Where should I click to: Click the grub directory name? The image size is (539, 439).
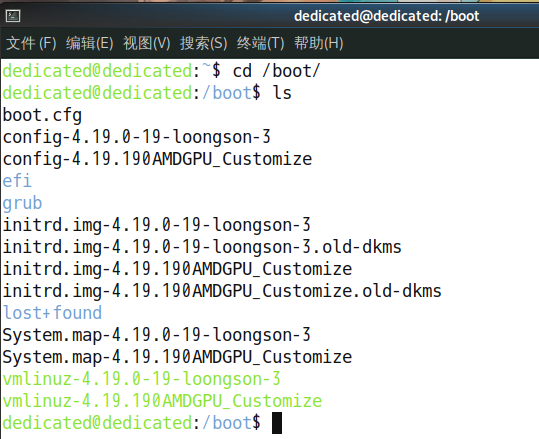click(22, 204)
